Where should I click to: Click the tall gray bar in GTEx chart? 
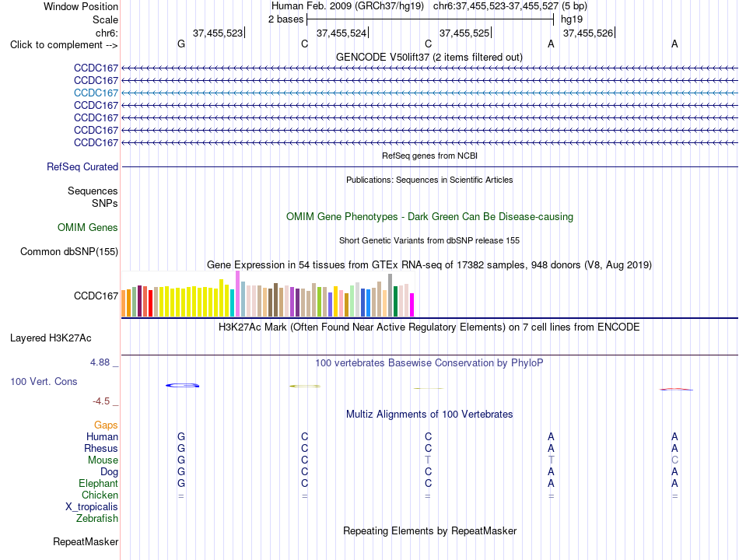pyautogui.click(x=390, y=295)
